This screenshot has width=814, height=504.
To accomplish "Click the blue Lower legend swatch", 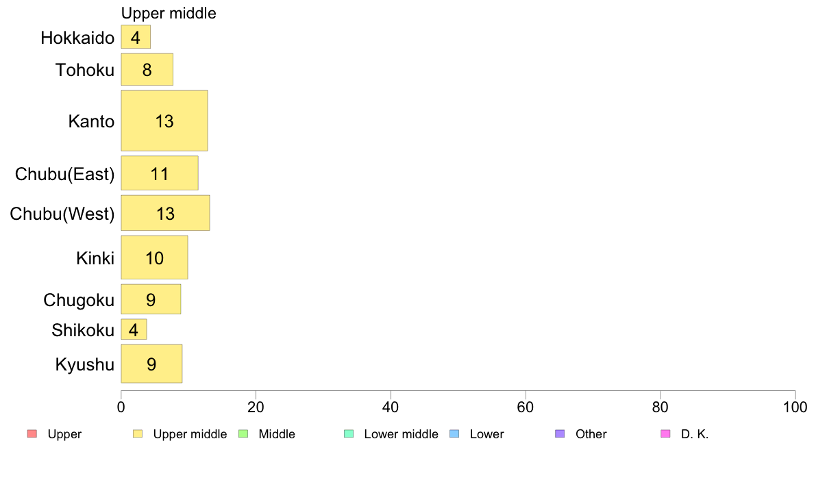I will click(454, 434).
